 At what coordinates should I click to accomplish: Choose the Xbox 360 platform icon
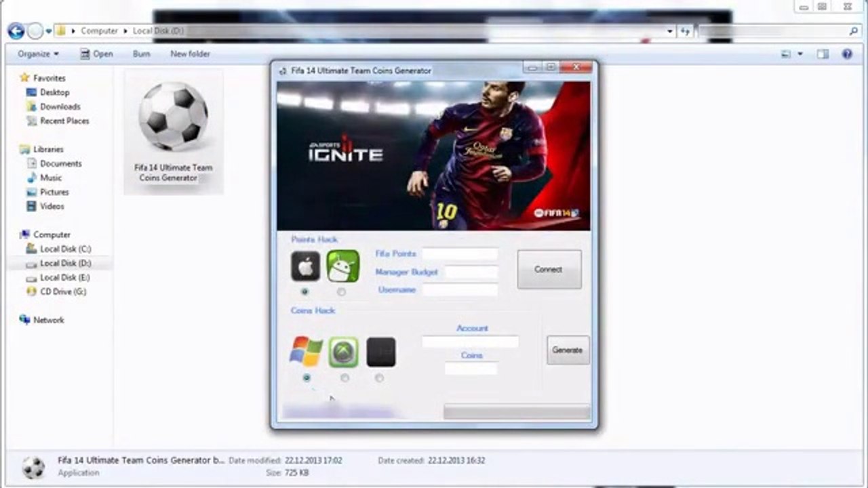(344, 352)
